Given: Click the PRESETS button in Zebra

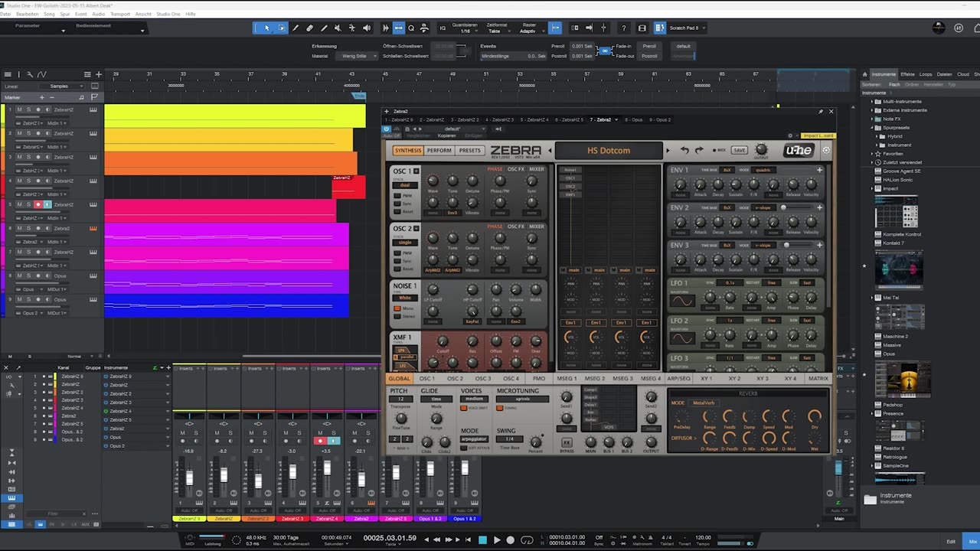Looking at the screenshot, I should [470, 150].
